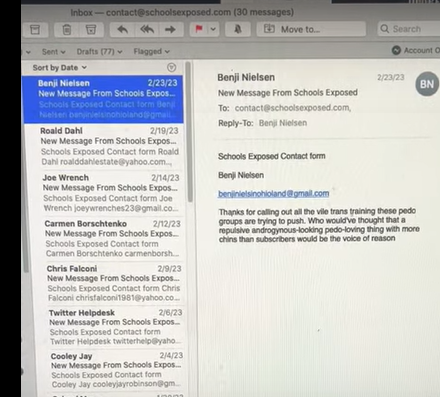Archive the selected message

click(35, 30)
